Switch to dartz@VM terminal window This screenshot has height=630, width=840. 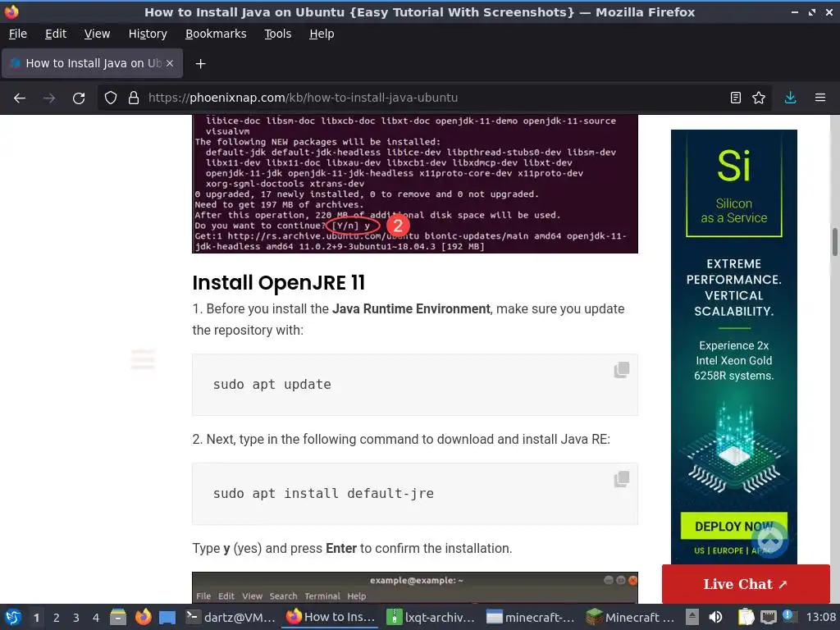coord(231,617)
